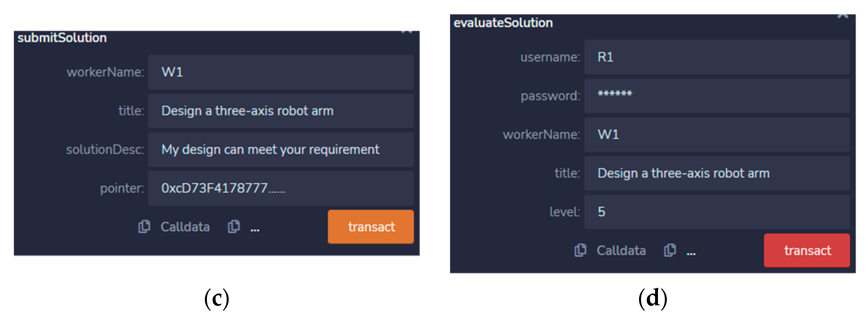Copy parameters icon in evaluateSolution panel
This screenshot has width=868, height=317.
click(x=670, y=250)
